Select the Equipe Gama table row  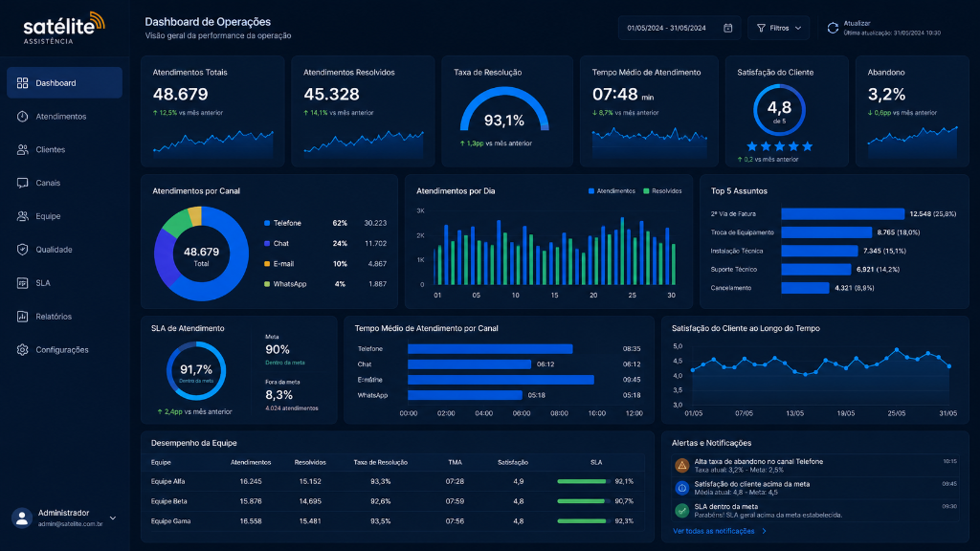(x=397, y=521)
